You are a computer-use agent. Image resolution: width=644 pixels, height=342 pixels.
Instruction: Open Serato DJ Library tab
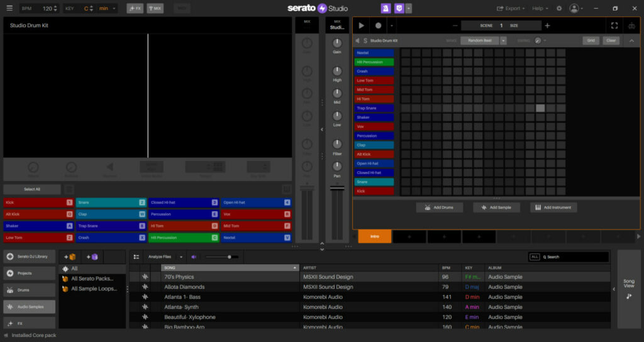[29, 256]
